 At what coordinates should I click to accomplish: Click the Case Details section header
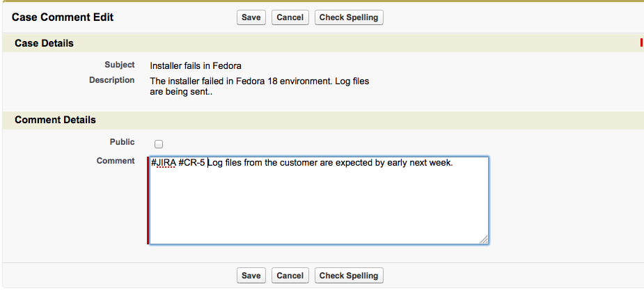pyautogui.click(x=44, y=43)
